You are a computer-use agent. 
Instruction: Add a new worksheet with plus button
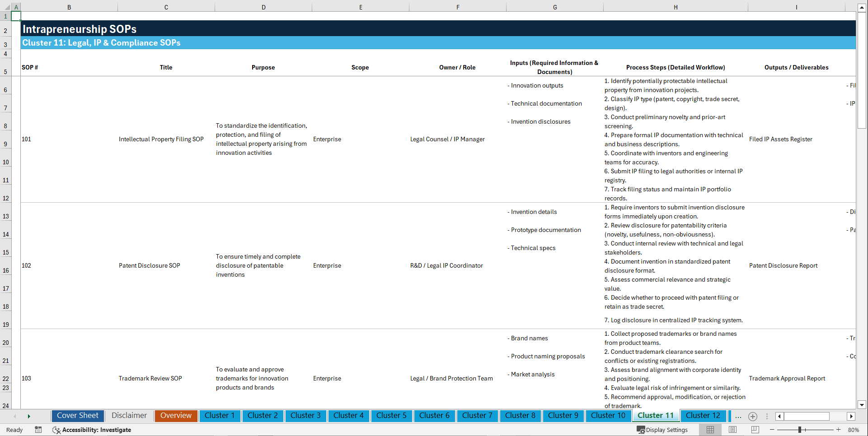coord(753,417)
